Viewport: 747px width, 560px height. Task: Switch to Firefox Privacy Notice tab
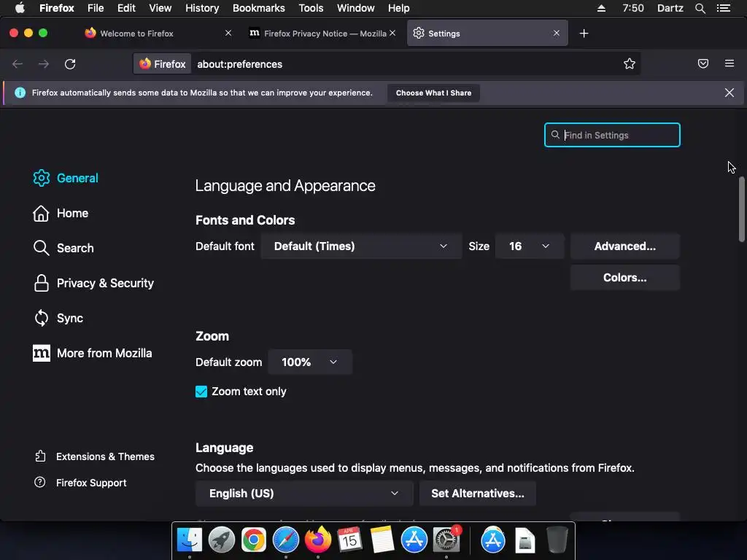pyautogui.click(x=325, y=34)
